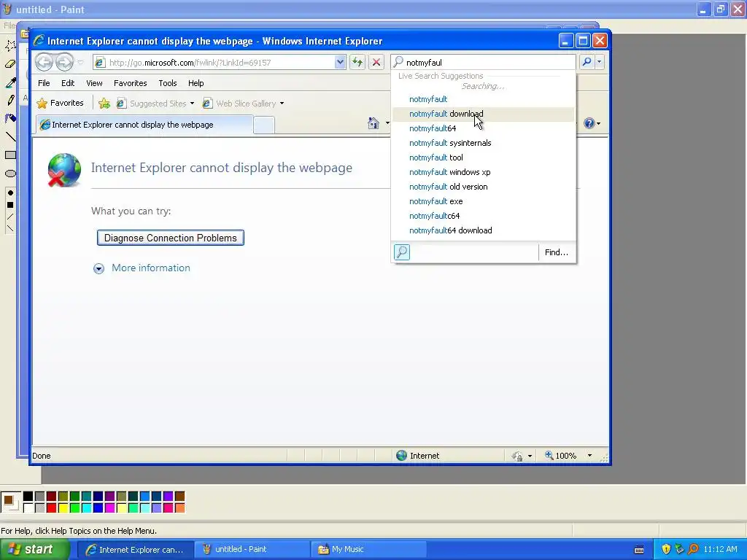Click the error globe page icon
The image size is (747, 560).
pyautogui.click(x=64, y=169)
